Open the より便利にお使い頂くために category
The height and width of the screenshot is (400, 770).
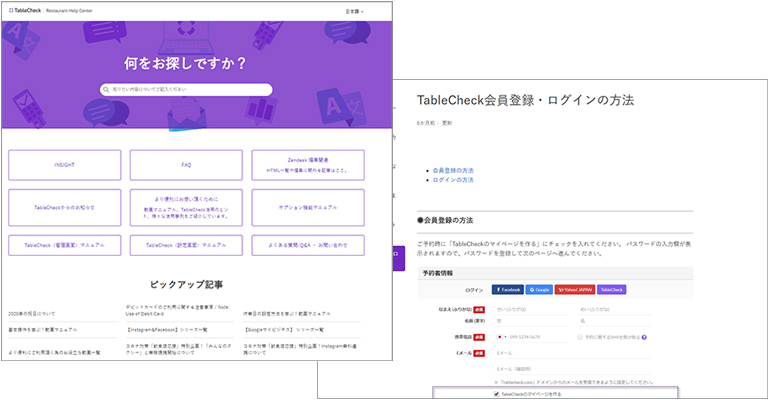tap(186, 208)
